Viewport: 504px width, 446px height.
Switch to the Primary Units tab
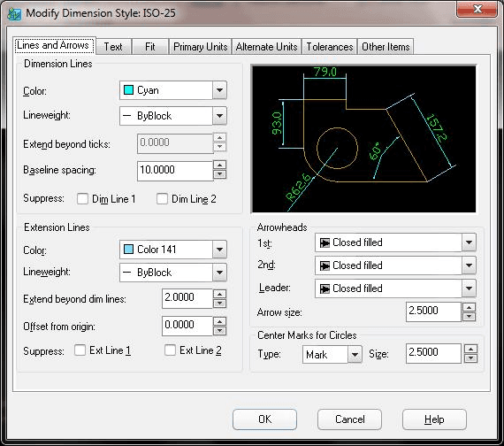click(200, 47)
